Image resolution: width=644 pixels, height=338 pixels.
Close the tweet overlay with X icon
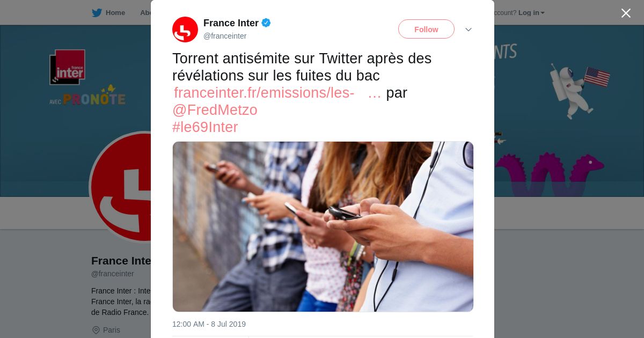click(626, 13)
